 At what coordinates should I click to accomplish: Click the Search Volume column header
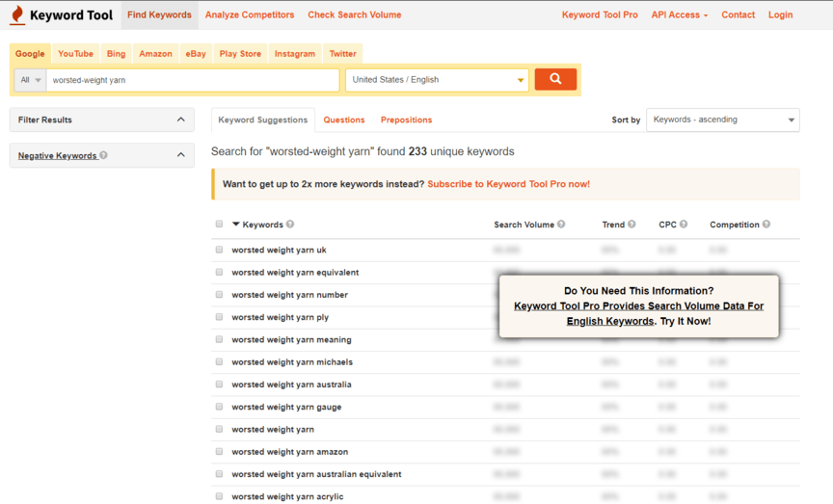point(524,225)
